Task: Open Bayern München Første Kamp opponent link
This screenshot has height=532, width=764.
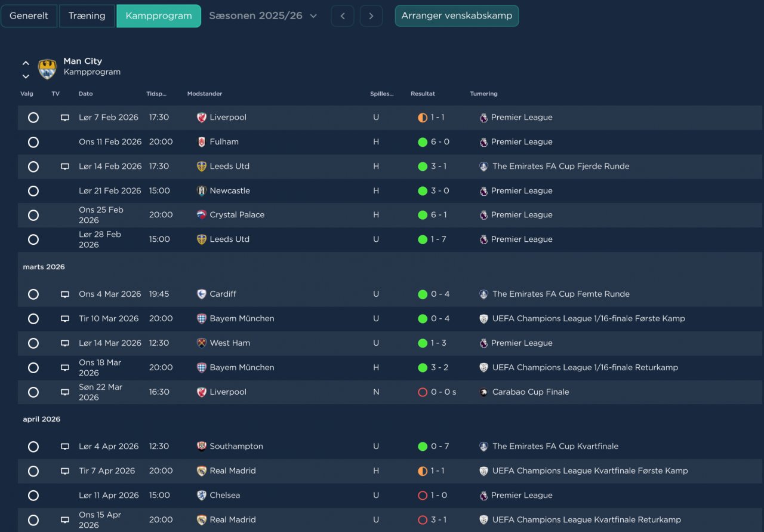Action: [x=242, y=319]
